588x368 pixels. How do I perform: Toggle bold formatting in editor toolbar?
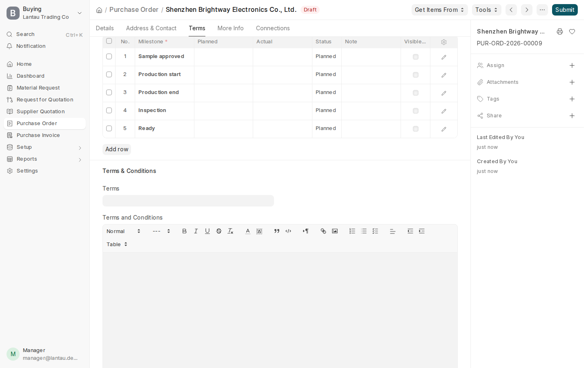(x=185, y=231)
